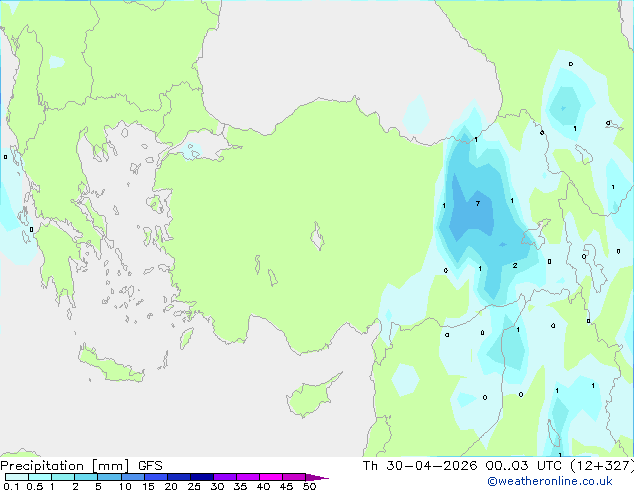Click the island of Crete on the map
This screenshot has height=490, width=634.
tap(110, 366)
